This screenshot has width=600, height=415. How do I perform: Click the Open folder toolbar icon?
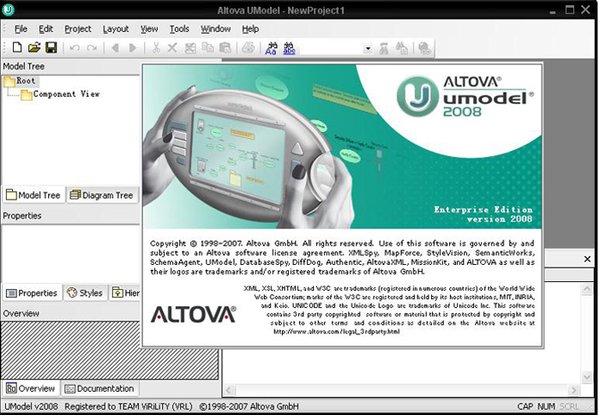34,48
